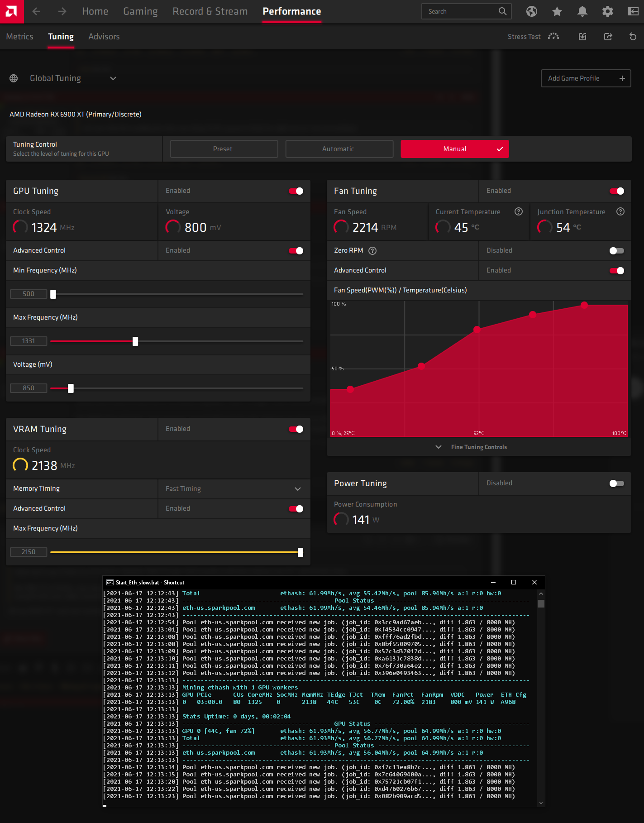This screenshot has height=823, width=644.
Task: Click the GPU Voltage slider handle
Action: 71,388
